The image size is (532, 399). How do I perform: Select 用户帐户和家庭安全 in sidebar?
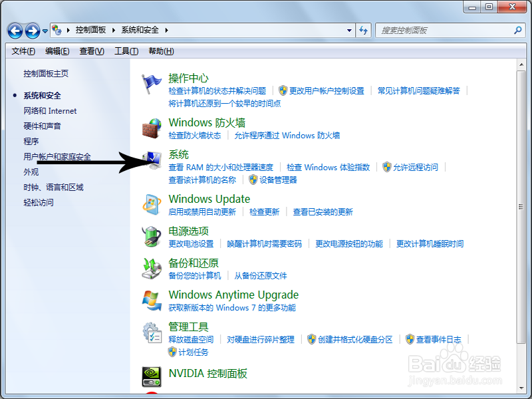[x=57, y=156]
